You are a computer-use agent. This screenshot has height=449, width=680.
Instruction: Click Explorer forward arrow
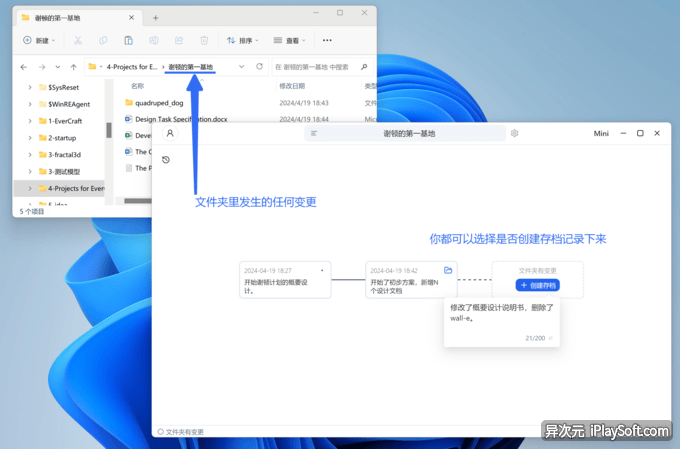tap(42, 67)
